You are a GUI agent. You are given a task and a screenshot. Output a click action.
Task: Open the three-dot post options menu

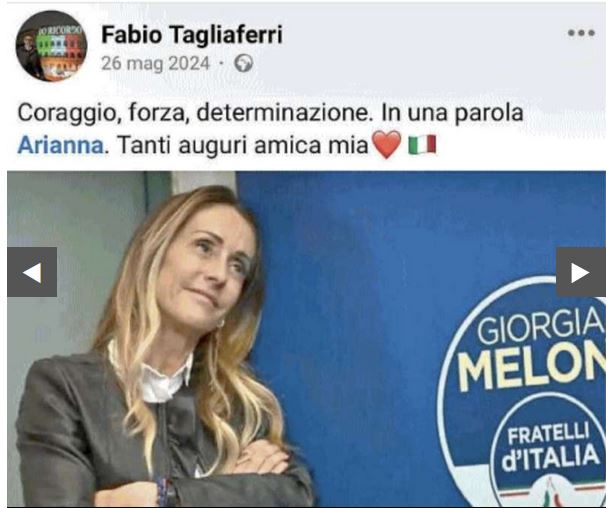(x=581, y=33)
